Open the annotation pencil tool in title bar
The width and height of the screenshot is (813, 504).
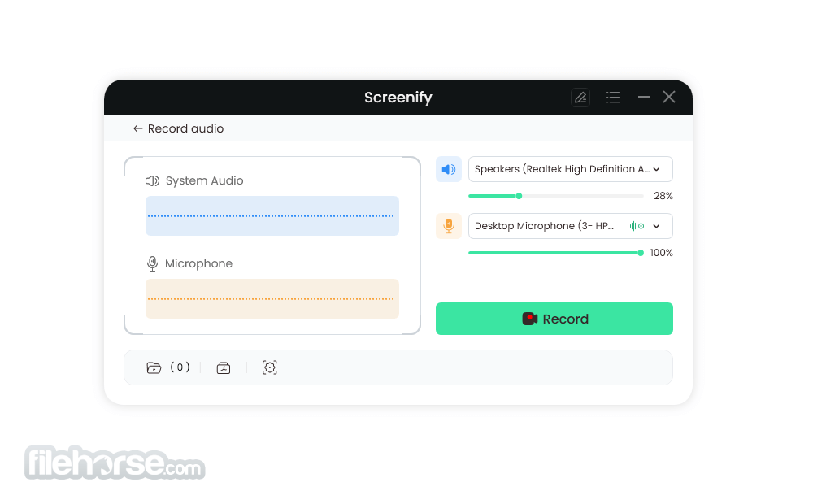coord(580,98)
